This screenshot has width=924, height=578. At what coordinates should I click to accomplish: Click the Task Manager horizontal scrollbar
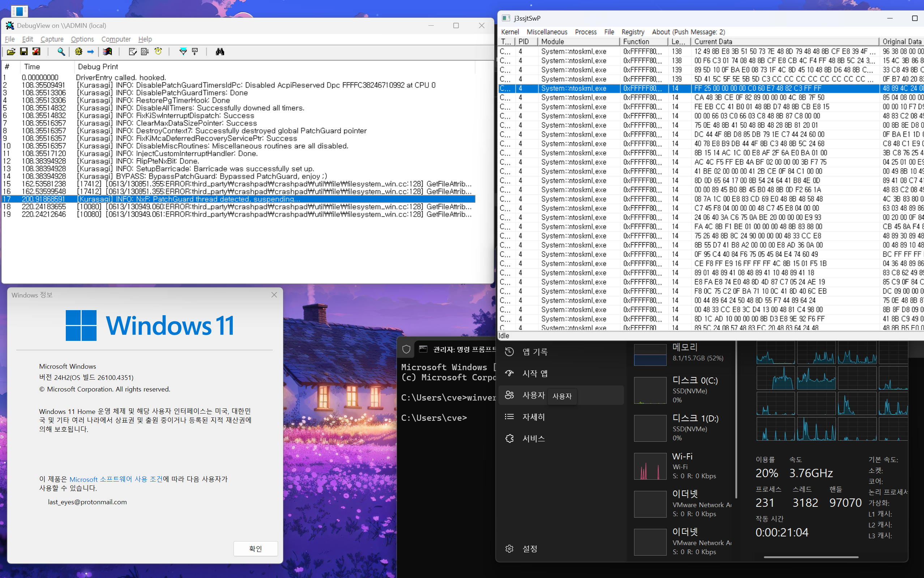click(x=811, y=557)
